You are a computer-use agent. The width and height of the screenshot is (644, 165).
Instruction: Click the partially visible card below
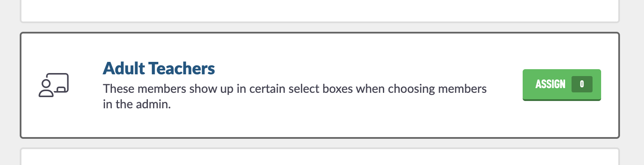(x=320, y=157)
